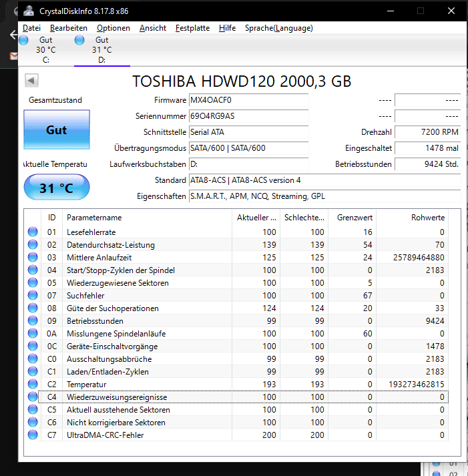
Task: Open the Ansicht menu
Action: (153, 28)
